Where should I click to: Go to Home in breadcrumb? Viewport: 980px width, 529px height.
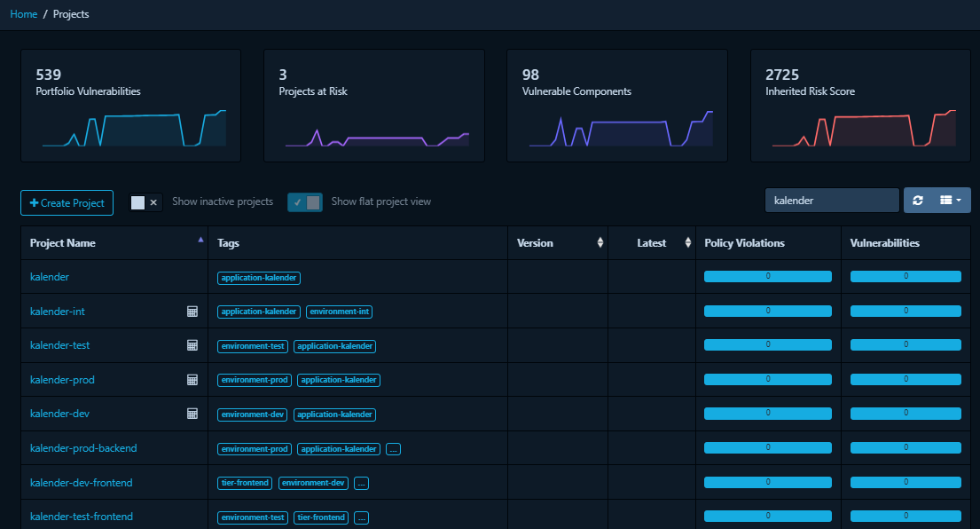[23, 14]
